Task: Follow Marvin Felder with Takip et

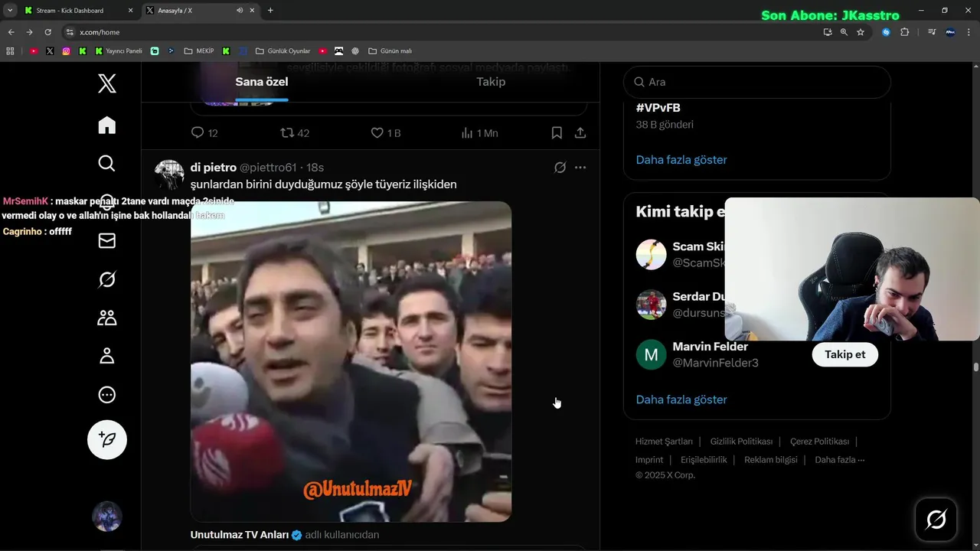Action: click(844, 354)
